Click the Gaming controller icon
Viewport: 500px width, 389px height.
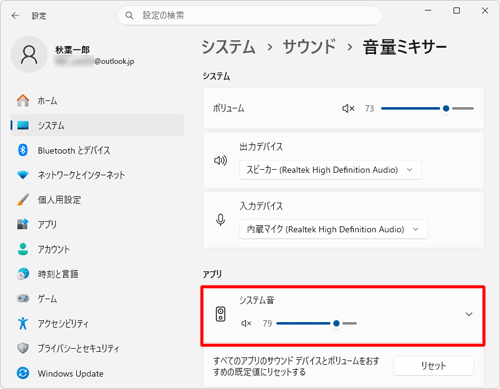click(23, 298)
